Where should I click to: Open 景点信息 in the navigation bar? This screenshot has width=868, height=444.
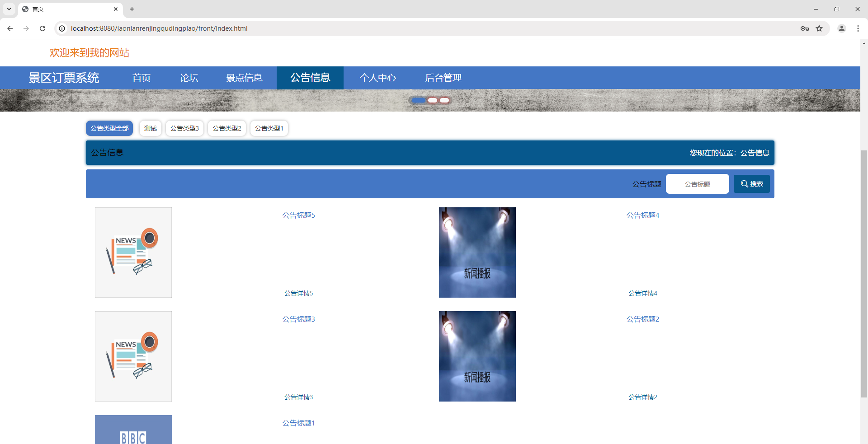245,78
